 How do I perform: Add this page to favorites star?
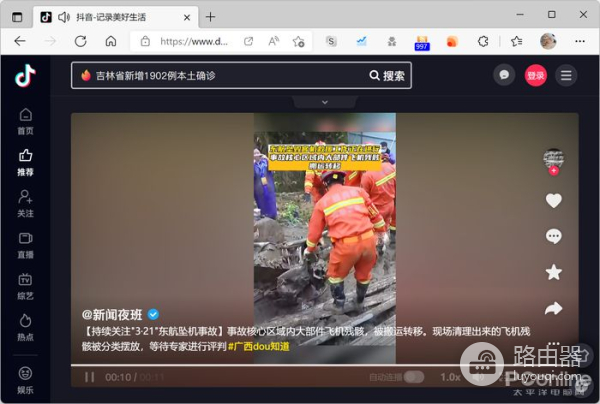[298, 41]
